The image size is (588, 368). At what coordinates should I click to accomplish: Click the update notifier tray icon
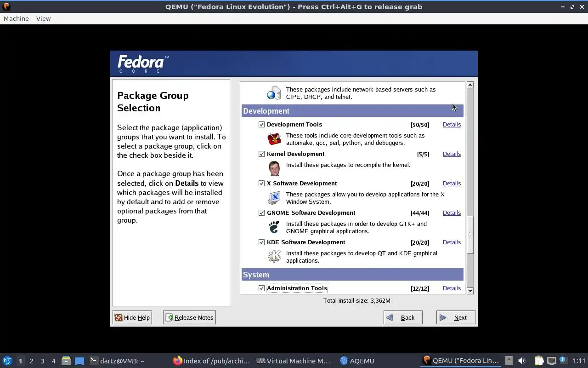click(x=563, y=360)
